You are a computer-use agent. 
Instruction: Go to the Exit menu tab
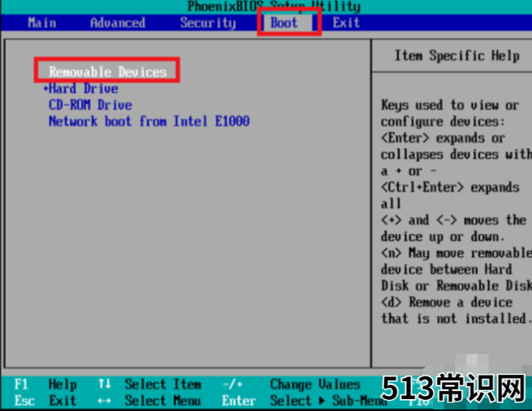coord(346,22)
